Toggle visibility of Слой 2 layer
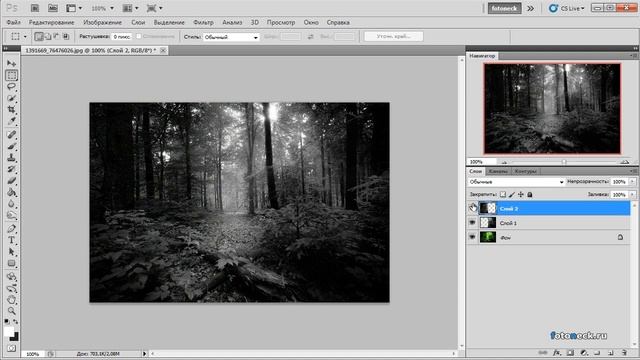This screenshot has width=640, height=360. pyautogui.click(x=472, y=208)
